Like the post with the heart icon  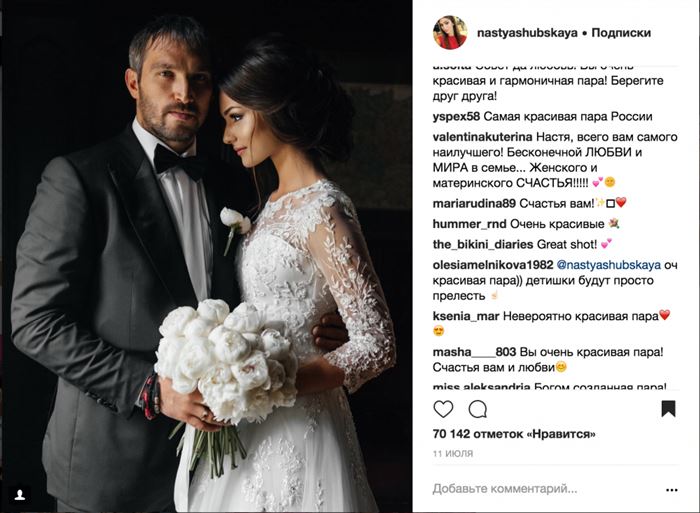[443, 409]
